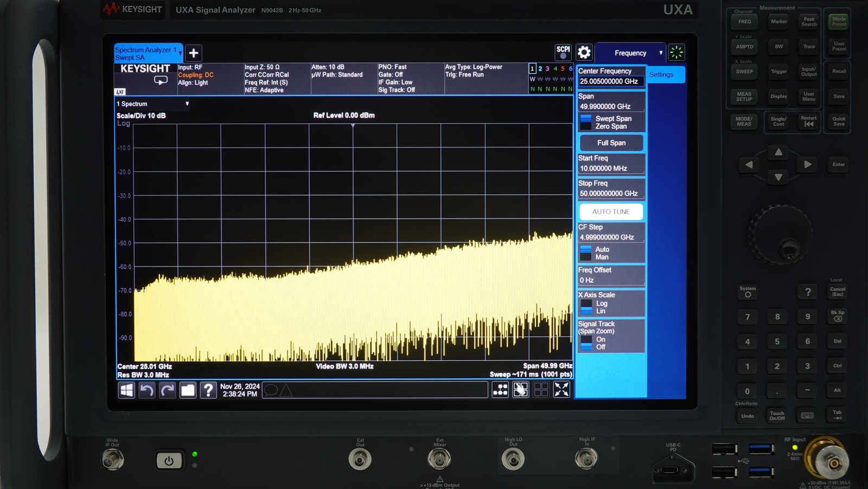The image size is (868, 489).
Task: Click the power standby button
Action: [x=169, y=461]
